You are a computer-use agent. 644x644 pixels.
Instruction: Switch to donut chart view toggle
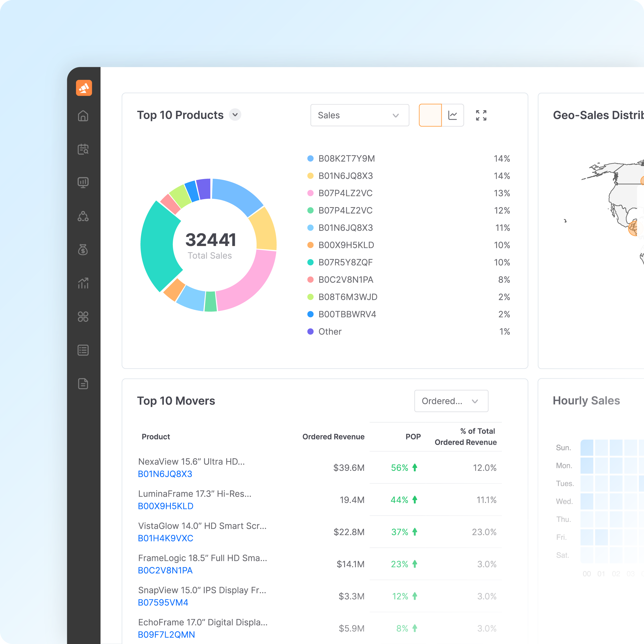coord(430,115)
